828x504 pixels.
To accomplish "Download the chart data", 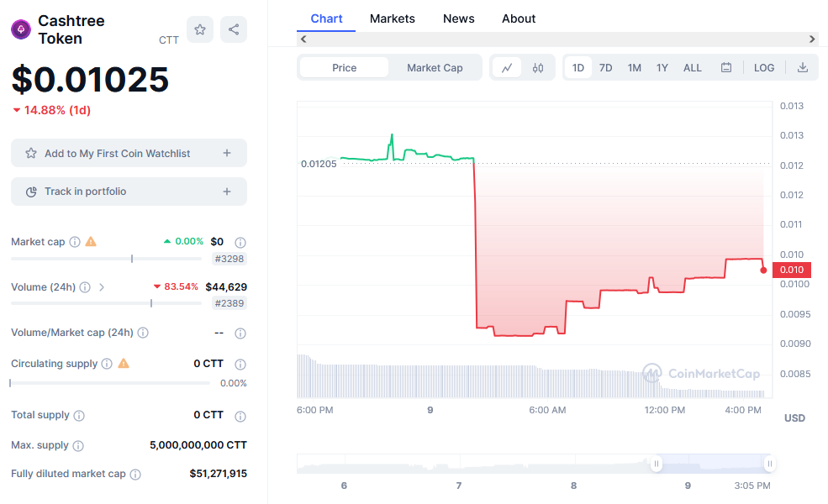I will pyautogui.click(x=803, y=67).
